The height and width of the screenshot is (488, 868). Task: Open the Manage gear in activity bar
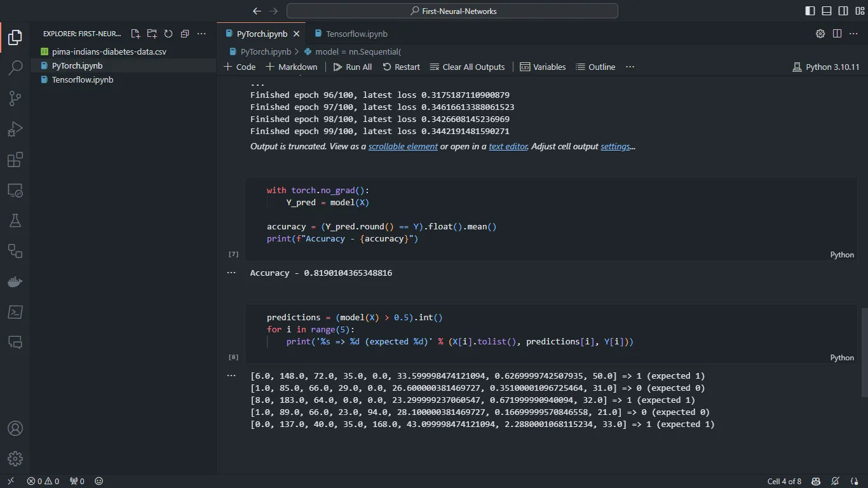(x=15, y=459)
